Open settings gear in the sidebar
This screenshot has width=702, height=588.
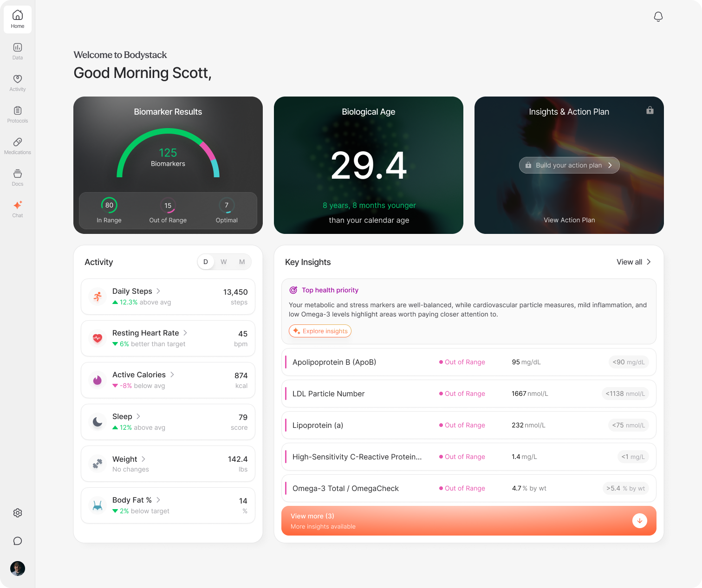[18, 513]
